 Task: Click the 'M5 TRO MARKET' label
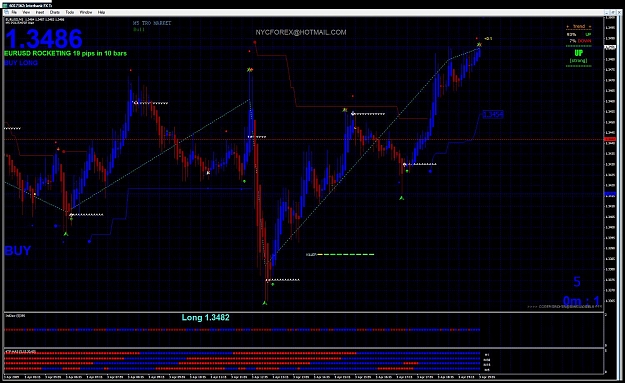[x=152, y=23]
